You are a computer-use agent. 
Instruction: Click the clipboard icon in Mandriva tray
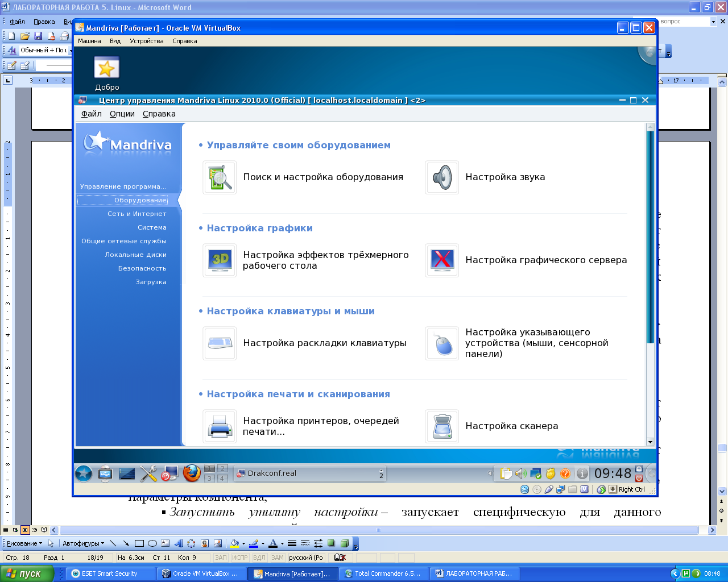[506, 473]
